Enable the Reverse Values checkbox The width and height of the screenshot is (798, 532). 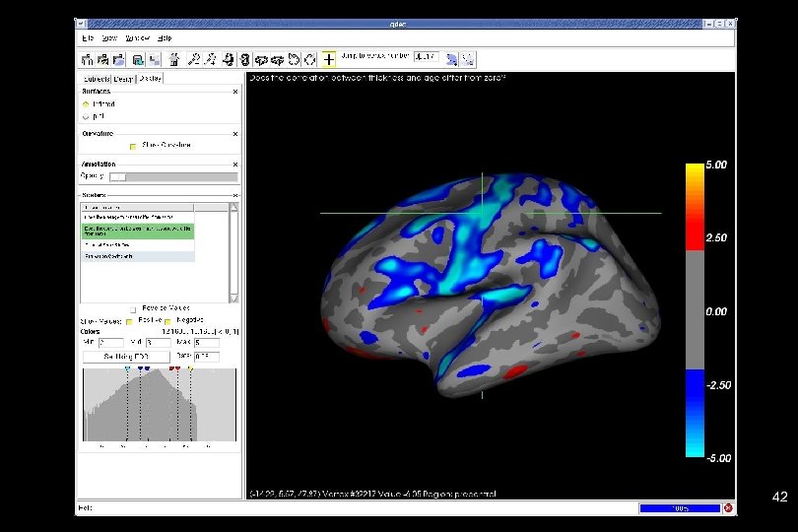(133, 308)
